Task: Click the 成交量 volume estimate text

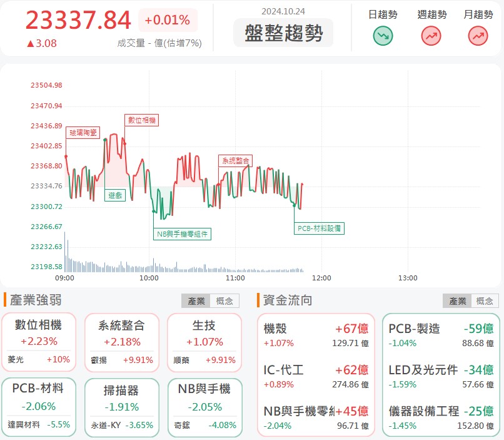Action: (x=159, y=43)
